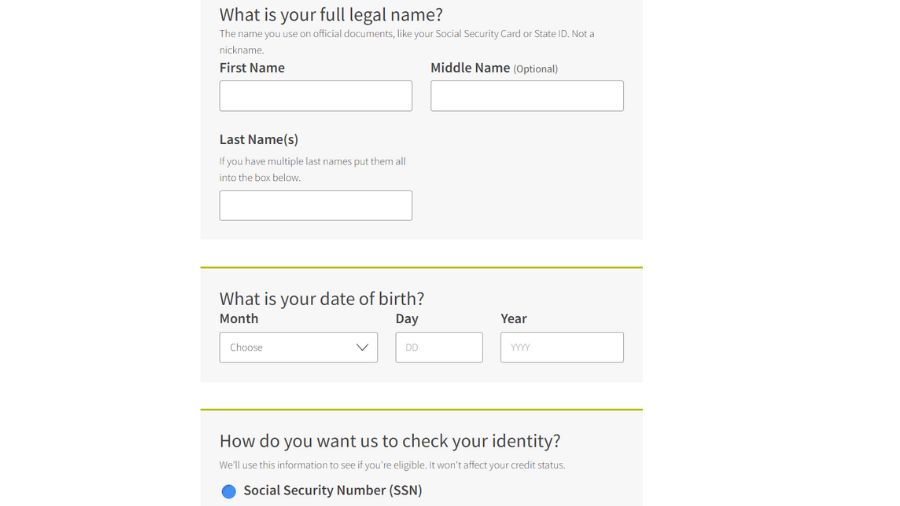The height and width of the screenshot is (506, 900).
Task: Open the Month 'Choose' dropdown
Action: tap(298, 347)
